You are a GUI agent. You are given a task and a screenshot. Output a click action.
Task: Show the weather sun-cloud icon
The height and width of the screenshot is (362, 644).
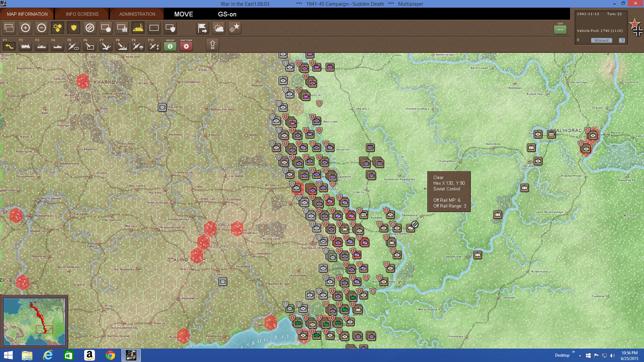coord(219,28)
